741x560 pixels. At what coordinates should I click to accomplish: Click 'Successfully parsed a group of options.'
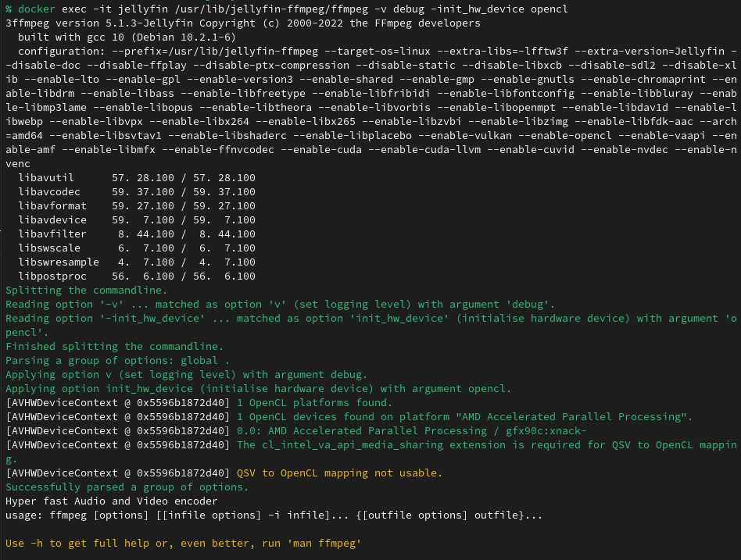click(127, 487)
